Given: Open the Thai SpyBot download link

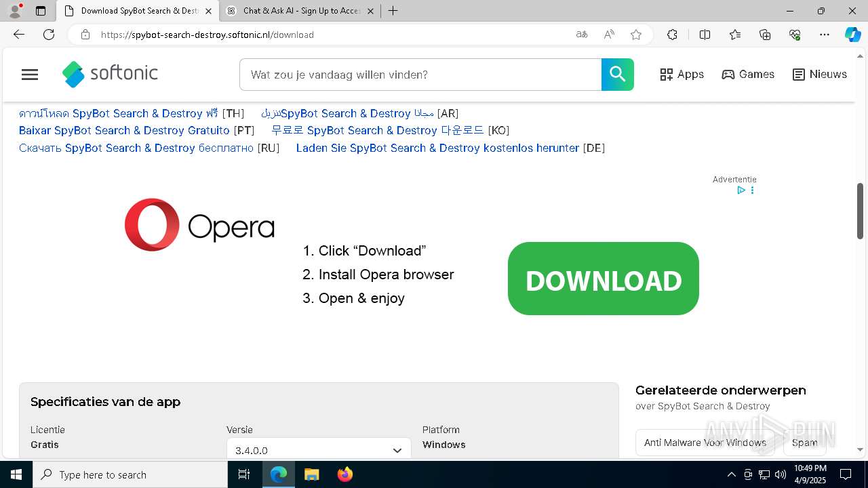Looking at the screenshot, I should click(119, 113).
